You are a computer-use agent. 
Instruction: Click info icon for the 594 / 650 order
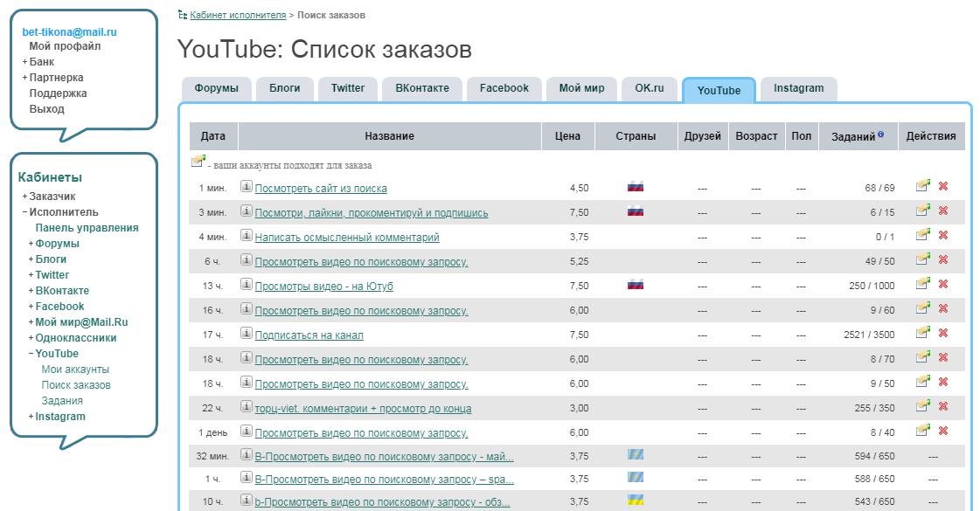[247, 455]
